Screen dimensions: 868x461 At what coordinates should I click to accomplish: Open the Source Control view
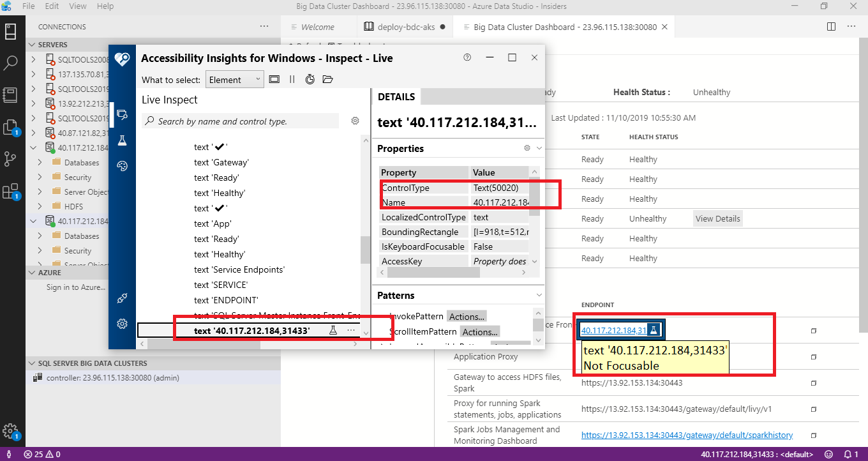point(10,159)
